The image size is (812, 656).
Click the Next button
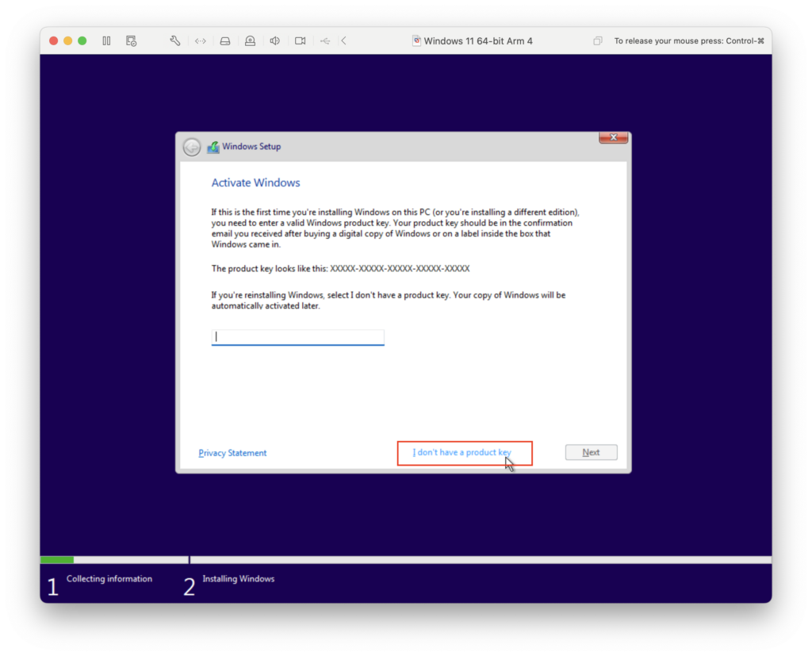[x=591, y=452]
